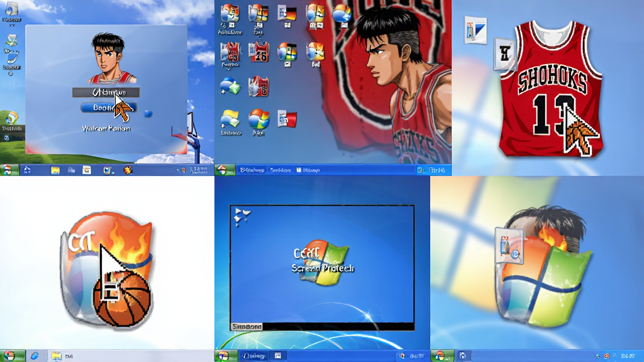
Task: Open the yellow folder in top-left taskbar
Action: (55, 170)
